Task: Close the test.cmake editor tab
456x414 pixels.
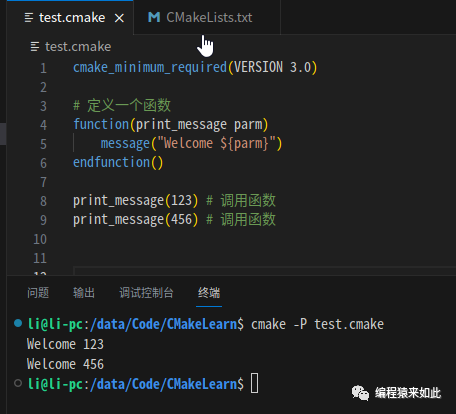Action: pyautogui.click(x=119, y=18)
